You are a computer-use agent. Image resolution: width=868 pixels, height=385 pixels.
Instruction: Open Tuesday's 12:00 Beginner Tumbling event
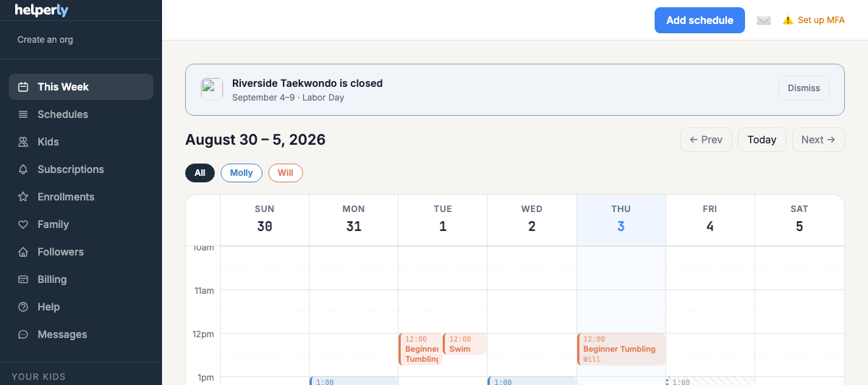click(420, 350)
